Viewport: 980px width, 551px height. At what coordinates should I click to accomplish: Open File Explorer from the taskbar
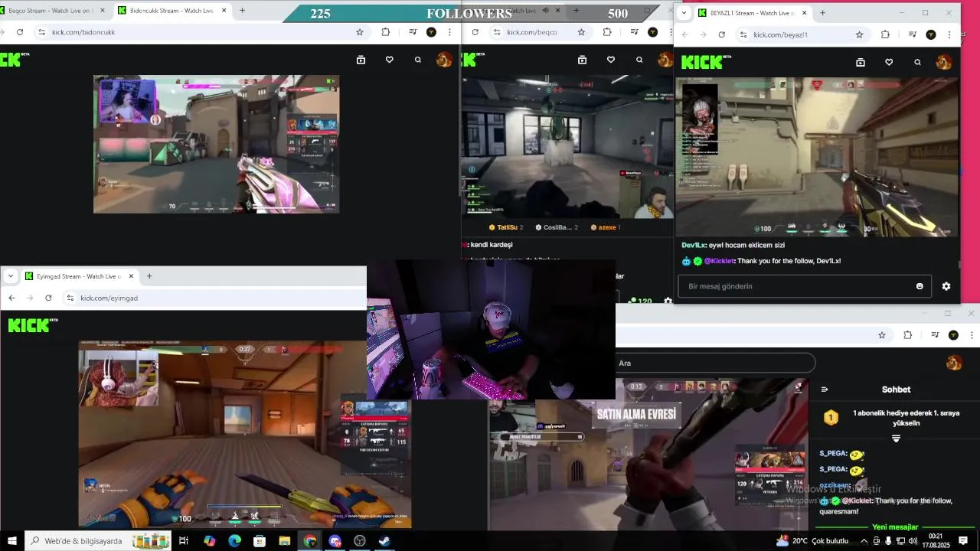coord(284,541)
